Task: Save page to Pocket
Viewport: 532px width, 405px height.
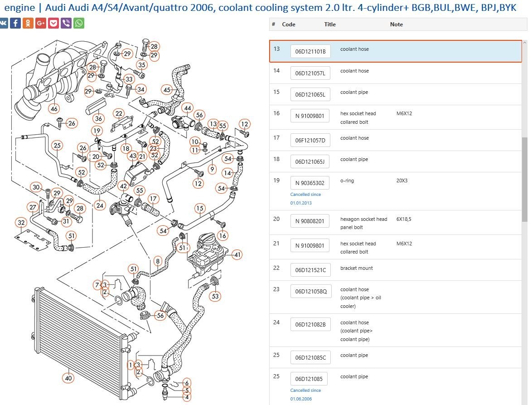Action: [53, 23]
